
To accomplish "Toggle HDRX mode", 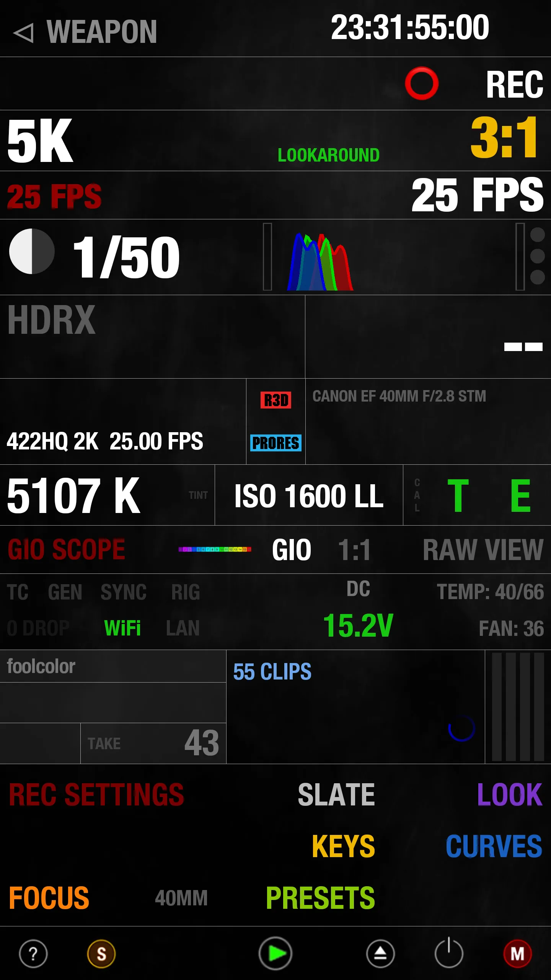I will click(51, 320).
